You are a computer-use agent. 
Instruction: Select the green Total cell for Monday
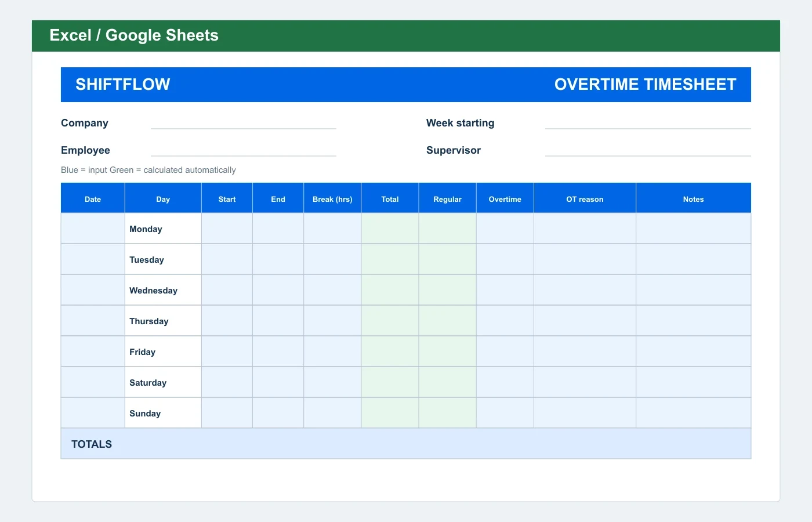(390, 229)
